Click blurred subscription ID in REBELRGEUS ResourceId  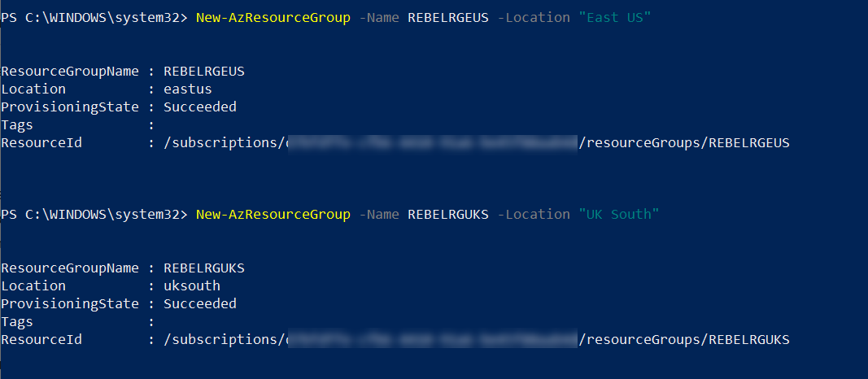pos(432,143)
